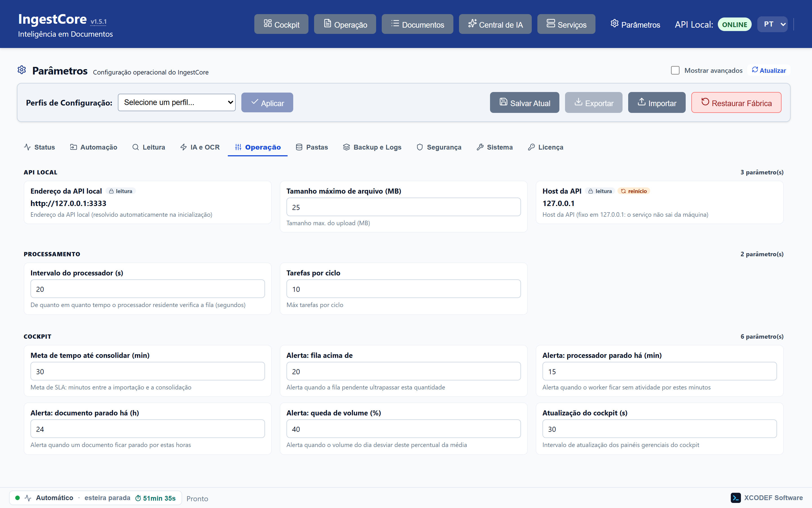Switch to the Status tab
This screenshot has height=508, width=812.
point(39,147)
